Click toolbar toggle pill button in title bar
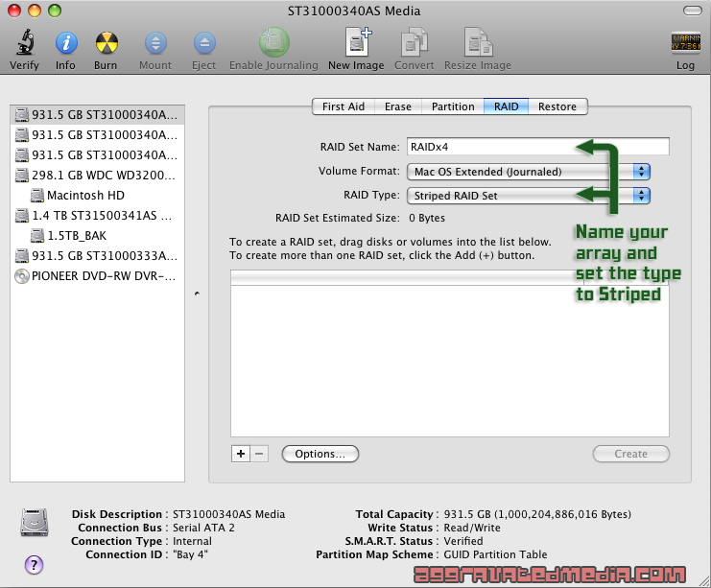Screen dimensions: 711x588 (692, 11)
